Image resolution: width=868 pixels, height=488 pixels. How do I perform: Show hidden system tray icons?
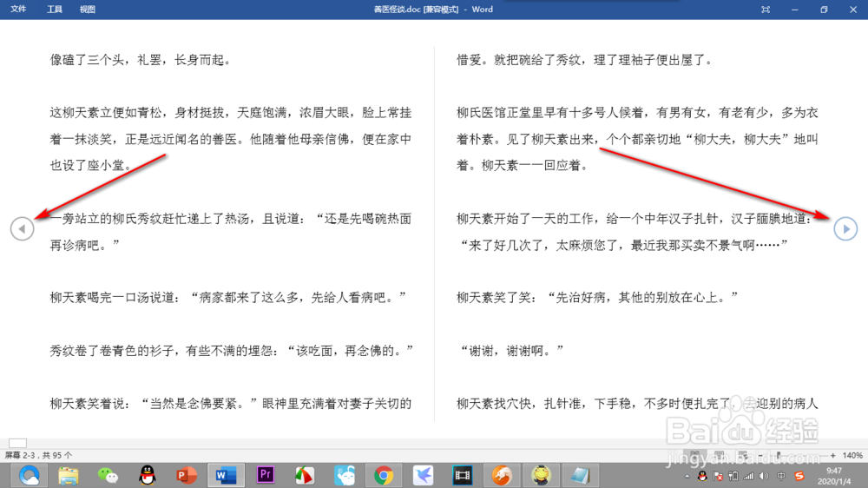tap(687, 477)
